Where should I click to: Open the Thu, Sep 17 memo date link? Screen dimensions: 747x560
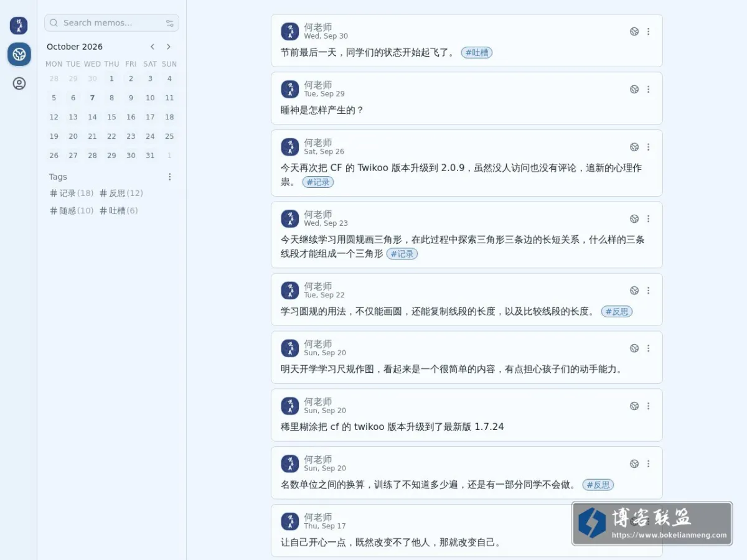(325, 526)
